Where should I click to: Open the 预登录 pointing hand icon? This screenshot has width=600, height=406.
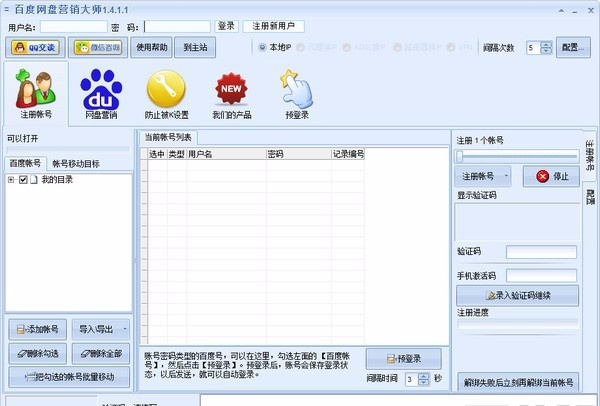click(x=297, y=94)
